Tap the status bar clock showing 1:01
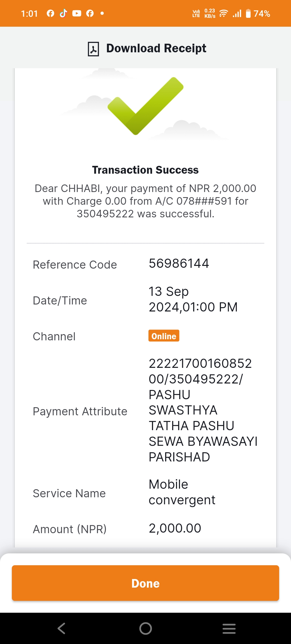This screenshot has width=291, height=644. click(x=30, y=13)
